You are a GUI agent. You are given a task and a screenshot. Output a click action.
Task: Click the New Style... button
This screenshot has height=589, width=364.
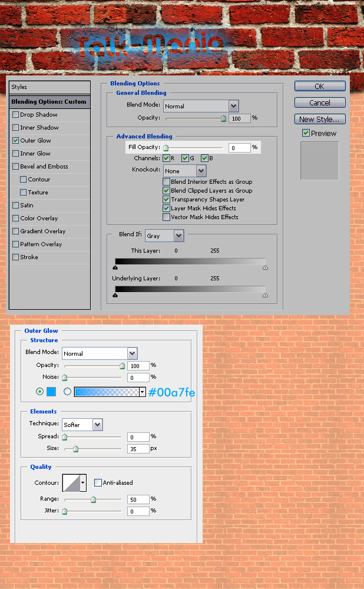(x=320, y=119)
